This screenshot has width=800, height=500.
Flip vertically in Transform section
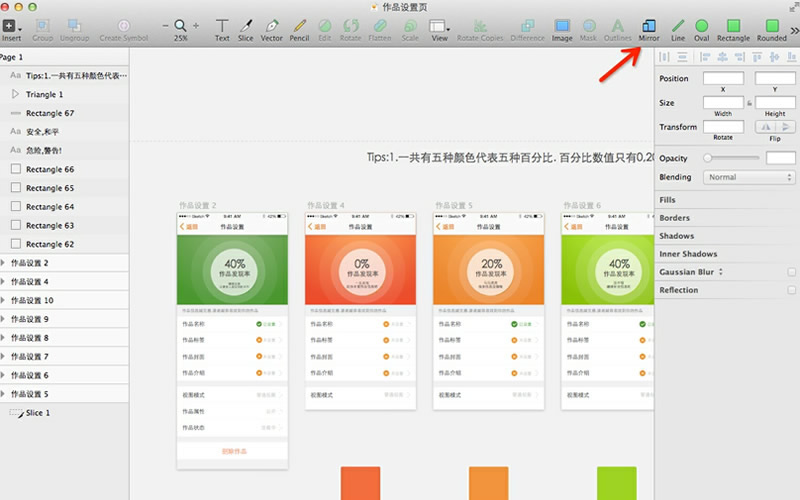click(x=785, y=127)
